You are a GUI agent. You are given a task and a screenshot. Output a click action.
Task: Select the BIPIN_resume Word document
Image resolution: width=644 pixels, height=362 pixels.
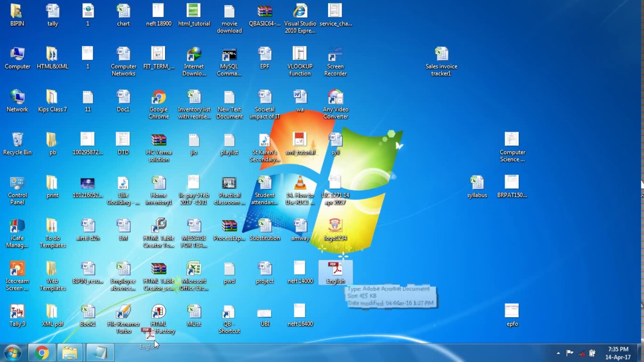coord(88,268)
